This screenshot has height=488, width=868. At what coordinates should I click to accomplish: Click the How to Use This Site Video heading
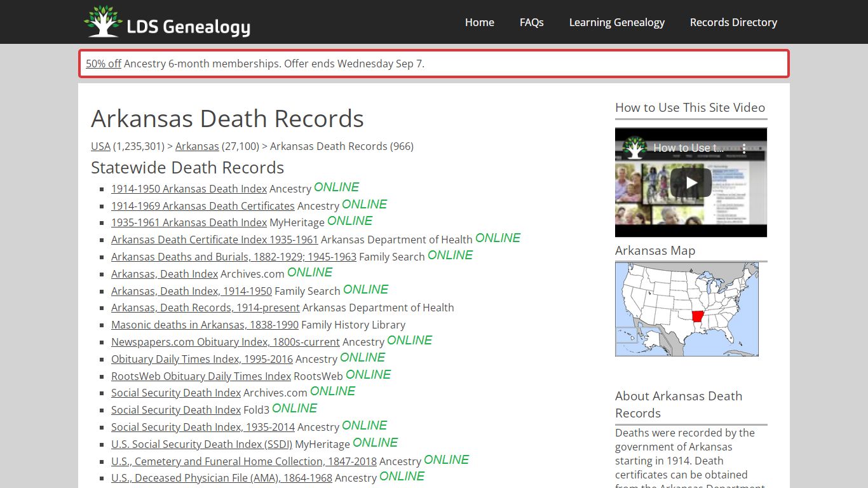[690, 107]
